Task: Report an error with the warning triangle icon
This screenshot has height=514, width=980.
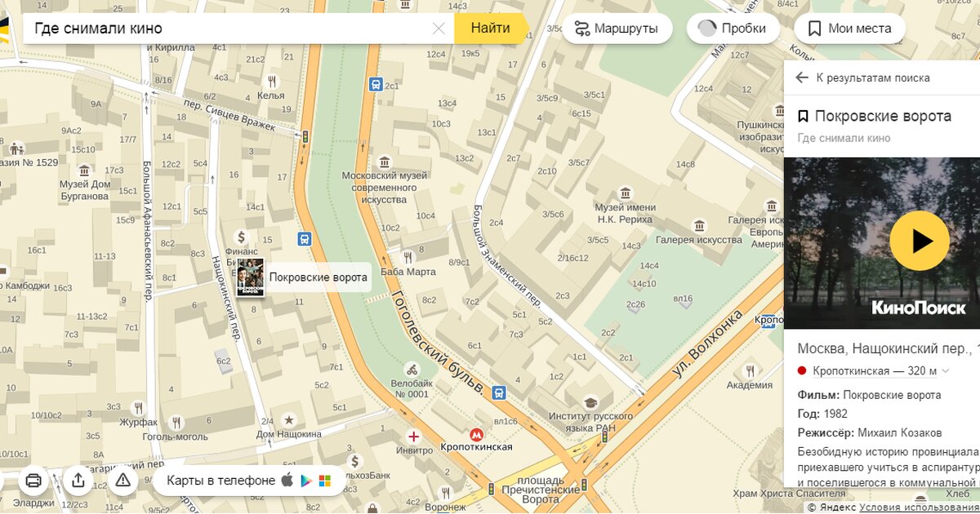Action: 122,480
